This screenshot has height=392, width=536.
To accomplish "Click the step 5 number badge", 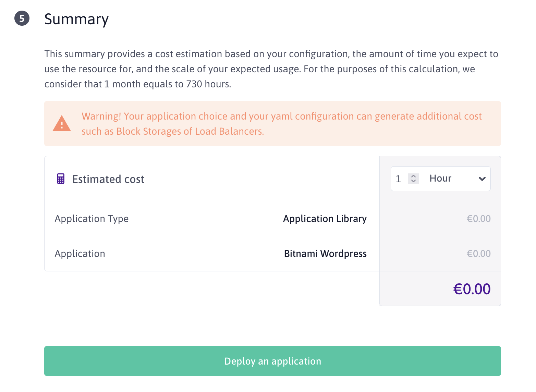I will coord(22,19).
